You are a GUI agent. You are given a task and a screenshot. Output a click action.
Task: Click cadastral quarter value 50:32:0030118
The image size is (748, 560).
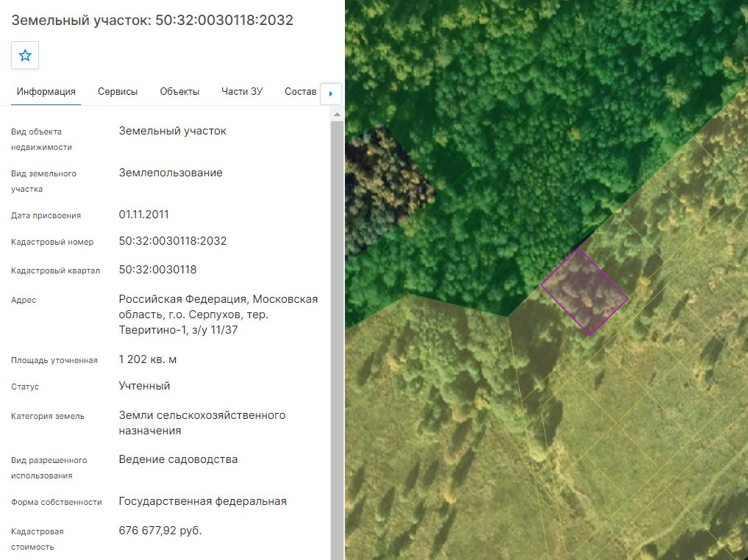click(x=157, y=269)
